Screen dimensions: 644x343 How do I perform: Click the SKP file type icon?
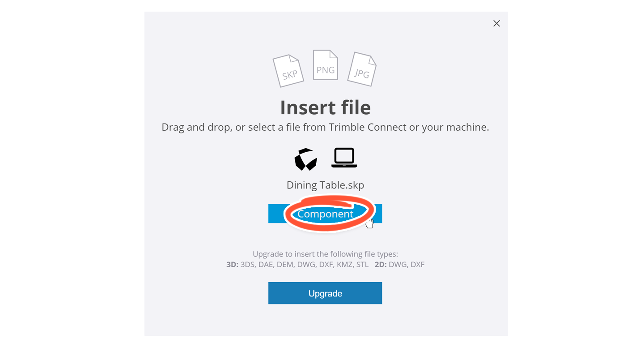[288, 71]
